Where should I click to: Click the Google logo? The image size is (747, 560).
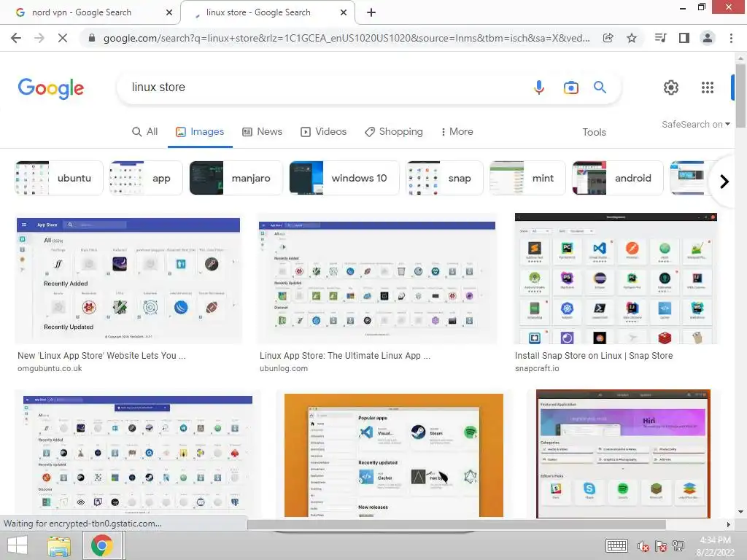click(x=51, y=88)
